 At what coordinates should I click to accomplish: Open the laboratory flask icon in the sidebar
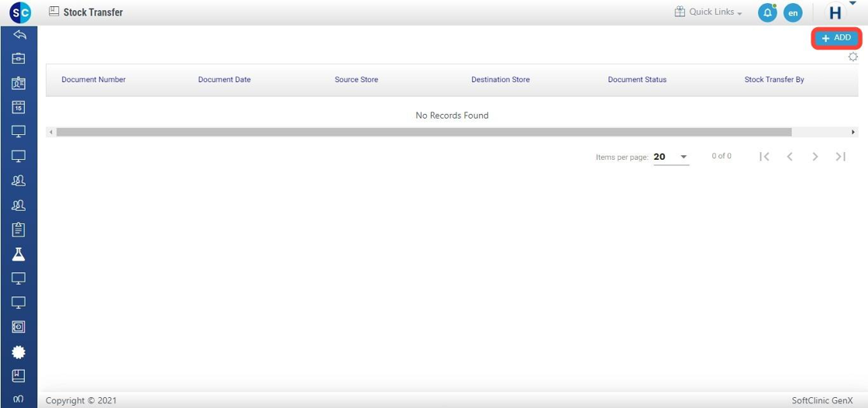click(x=19, y=254)
